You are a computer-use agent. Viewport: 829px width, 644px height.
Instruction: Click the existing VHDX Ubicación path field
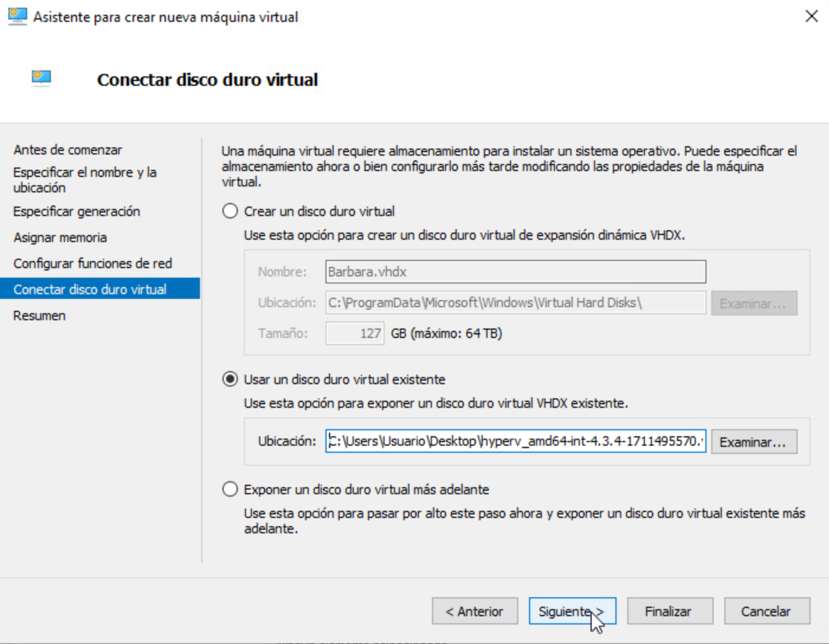(516, 441)
